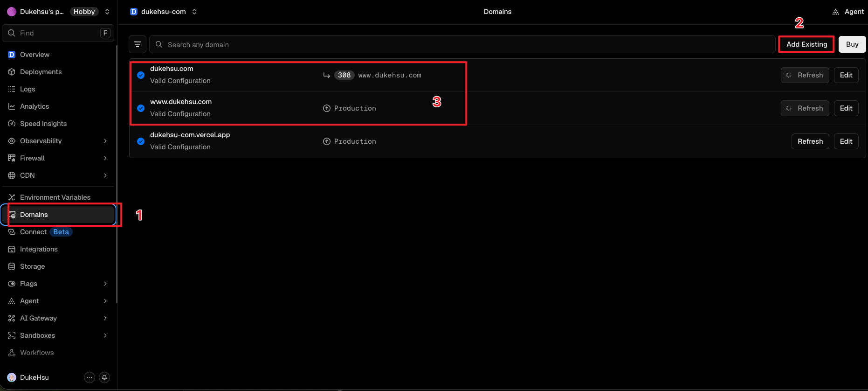This screenshot has width=868, height=391.
Task: Open the CDN globe icon
Action: pyautogui.click(x=12, y=175)
